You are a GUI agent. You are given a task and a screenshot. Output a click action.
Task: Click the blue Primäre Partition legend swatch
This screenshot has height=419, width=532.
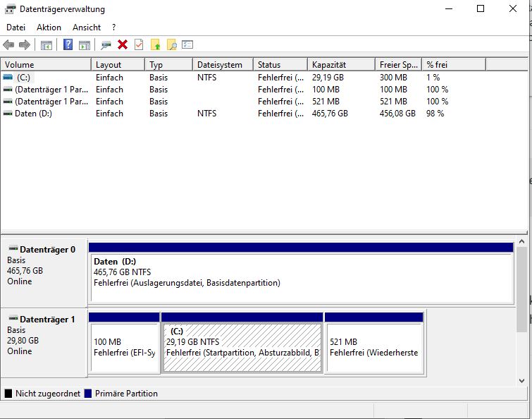pos(88,394)
